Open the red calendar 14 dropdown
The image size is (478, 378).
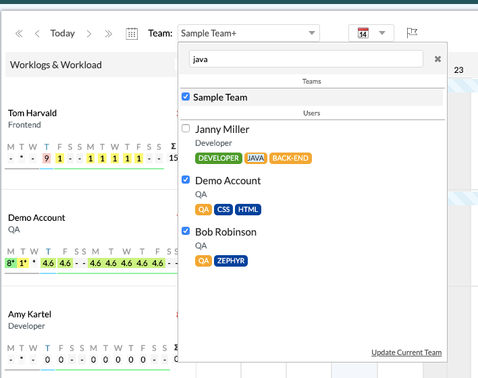tap(371, 33)
